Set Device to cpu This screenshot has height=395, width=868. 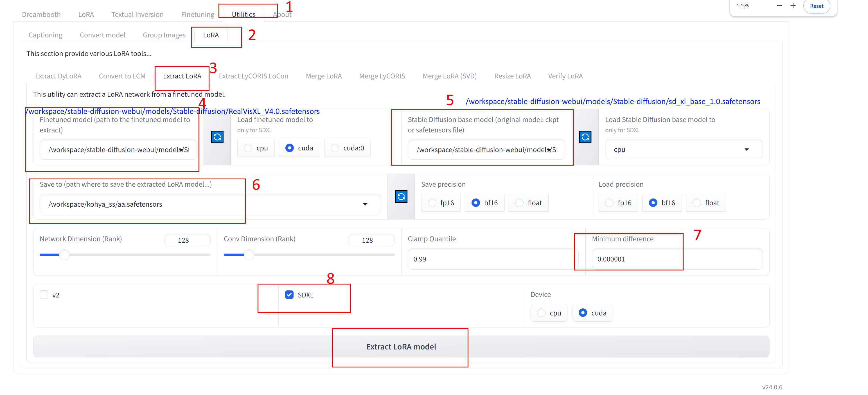coord(541,313)
